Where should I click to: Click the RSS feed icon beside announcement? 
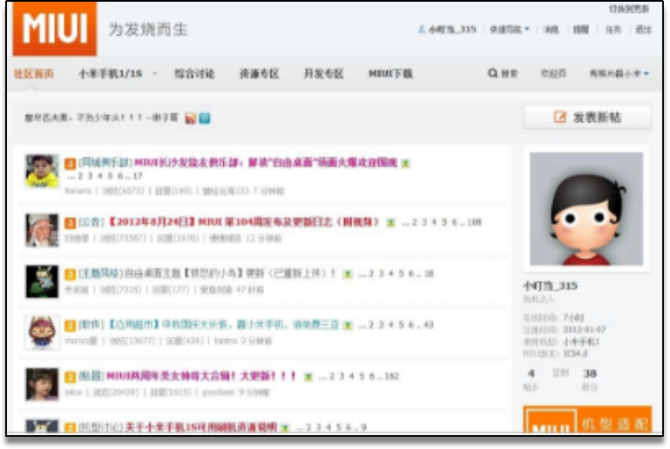click(x=190, y=118)
